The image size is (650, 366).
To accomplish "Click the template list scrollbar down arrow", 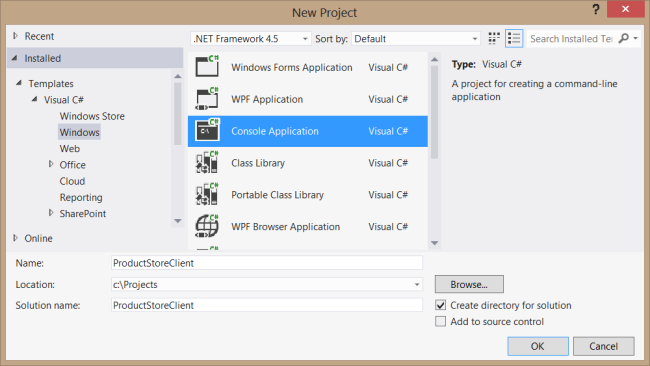I will point(434,243).
